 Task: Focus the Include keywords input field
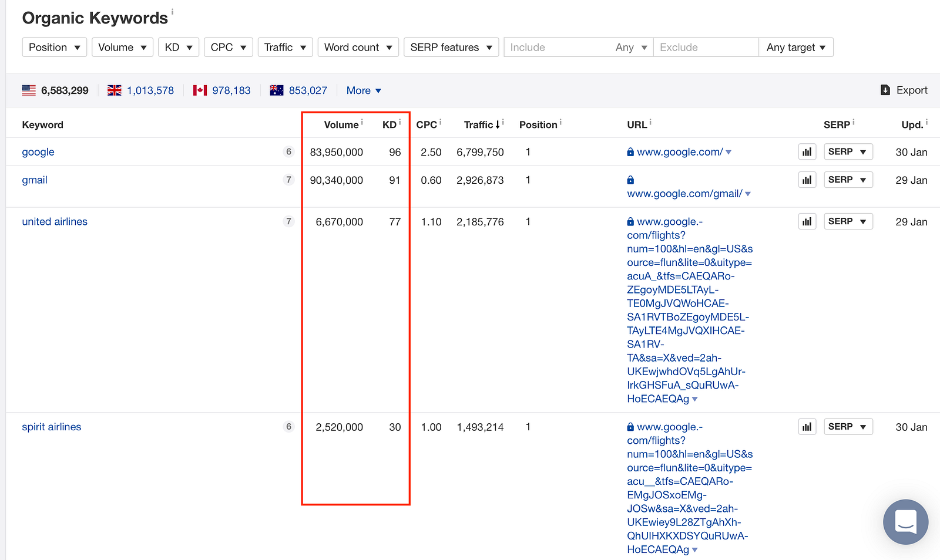(x=556, y=48)
